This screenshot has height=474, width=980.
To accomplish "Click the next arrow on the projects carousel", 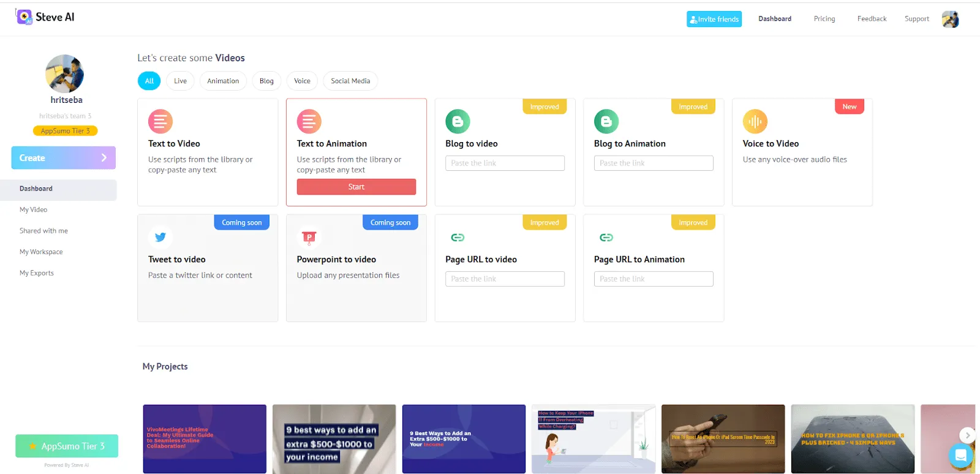I will [967, 435].
